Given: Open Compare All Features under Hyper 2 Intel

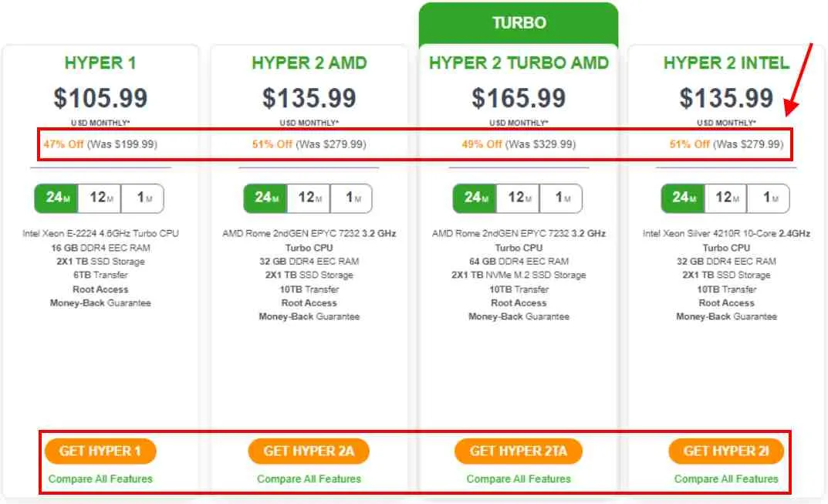Looking at the screenshot, I should coord(726,479).
